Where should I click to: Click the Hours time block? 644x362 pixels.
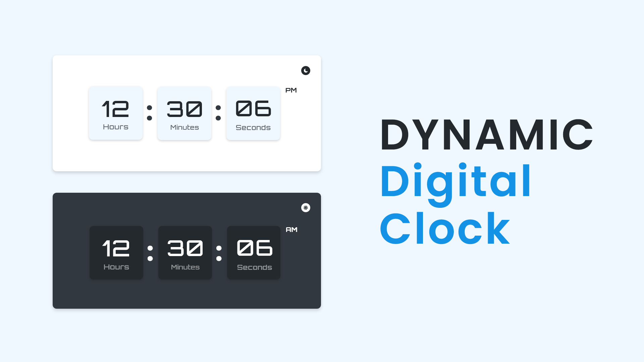(115, 113)
